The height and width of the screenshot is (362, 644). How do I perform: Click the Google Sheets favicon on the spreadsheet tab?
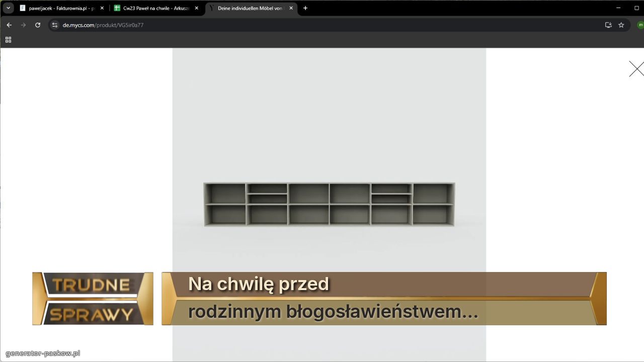click(117, 8)
